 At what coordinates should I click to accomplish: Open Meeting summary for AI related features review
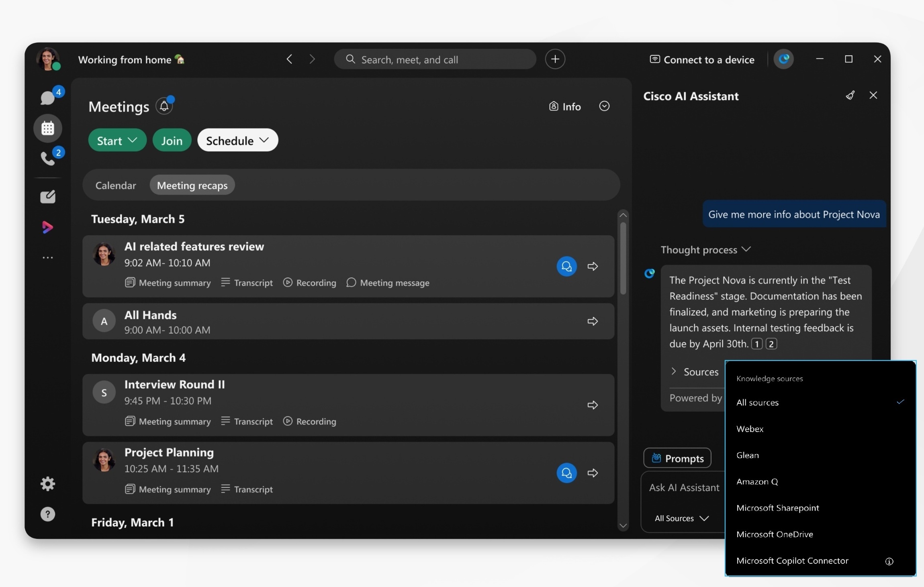[168, 283]
